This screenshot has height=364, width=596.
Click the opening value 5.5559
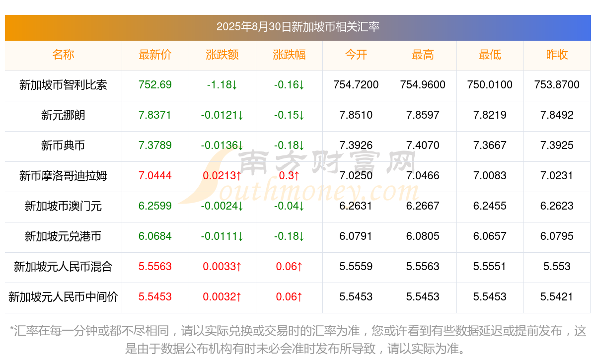356,267
